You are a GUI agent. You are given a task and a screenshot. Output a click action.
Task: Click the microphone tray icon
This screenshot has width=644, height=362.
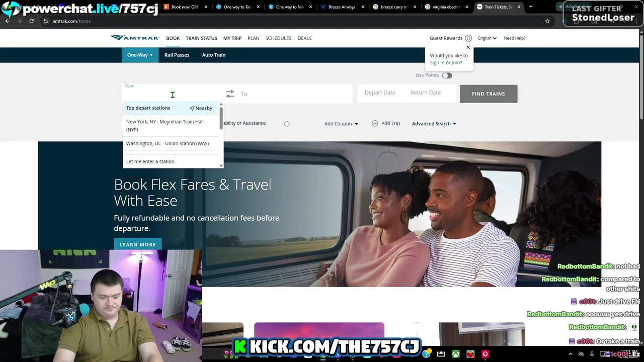click(592, 354)
